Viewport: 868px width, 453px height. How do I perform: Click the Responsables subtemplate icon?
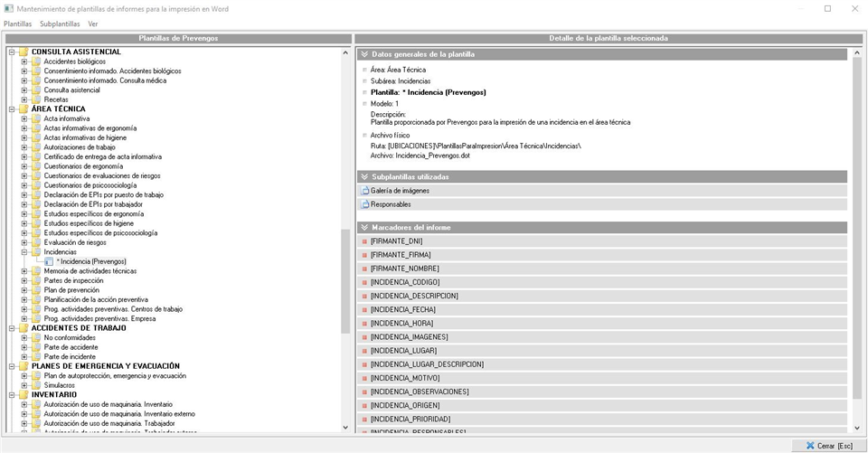pos(365,204)
